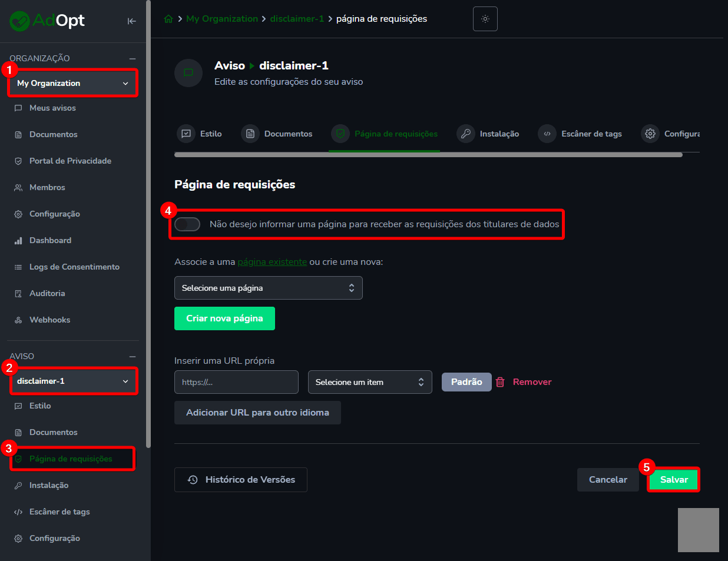Click Adicionar URL para outro idioma
Viewport: 728px width, 561px height.
tap(257, 413)
